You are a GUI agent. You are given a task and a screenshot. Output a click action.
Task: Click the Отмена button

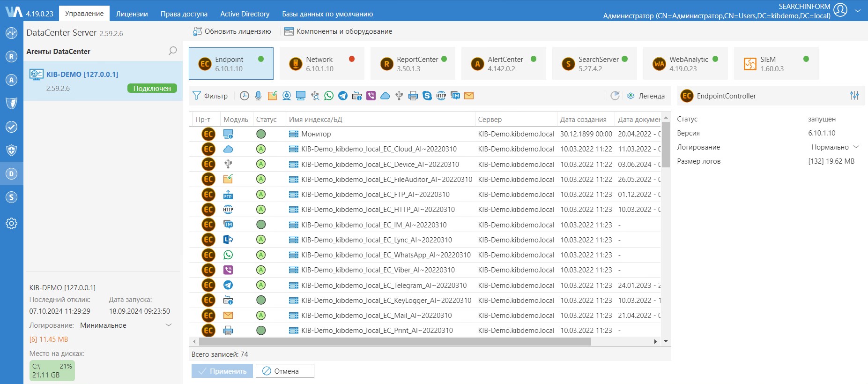pyautogui.click(x=285, y=371)
